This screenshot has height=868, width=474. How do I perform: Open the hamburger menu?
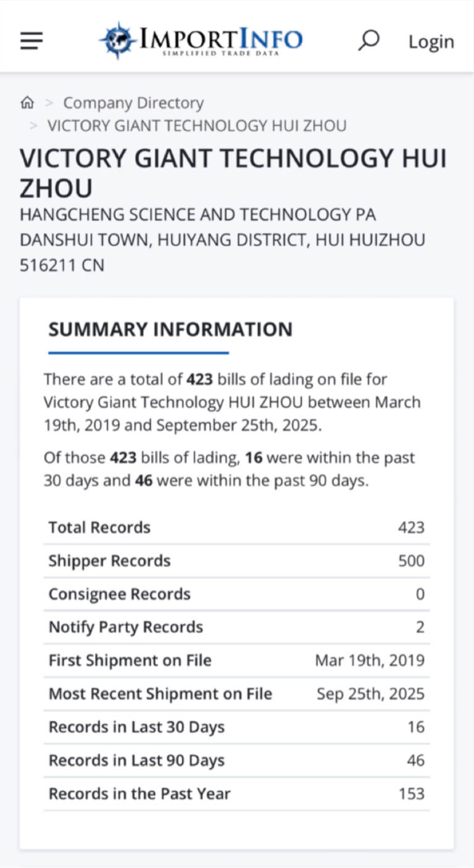(31, 41)
